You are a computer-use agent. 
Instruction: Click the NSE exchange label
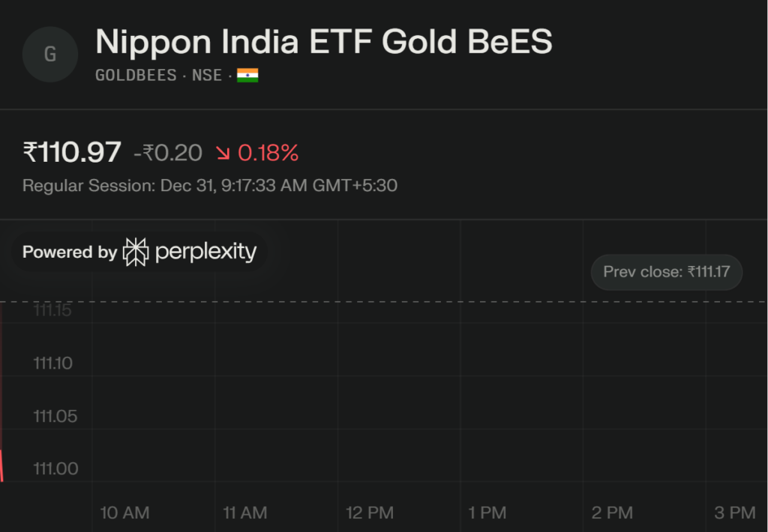click(207, 75)
